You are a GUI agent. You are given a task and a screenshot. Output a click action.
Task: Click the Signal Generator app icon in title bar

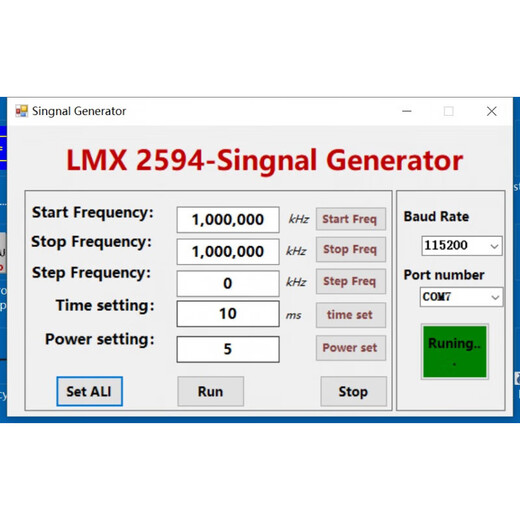(x=22, y=111)
